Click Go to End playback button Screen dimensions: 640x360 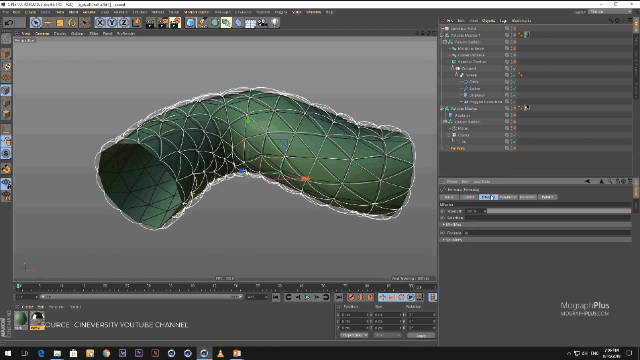coord(338,297)
